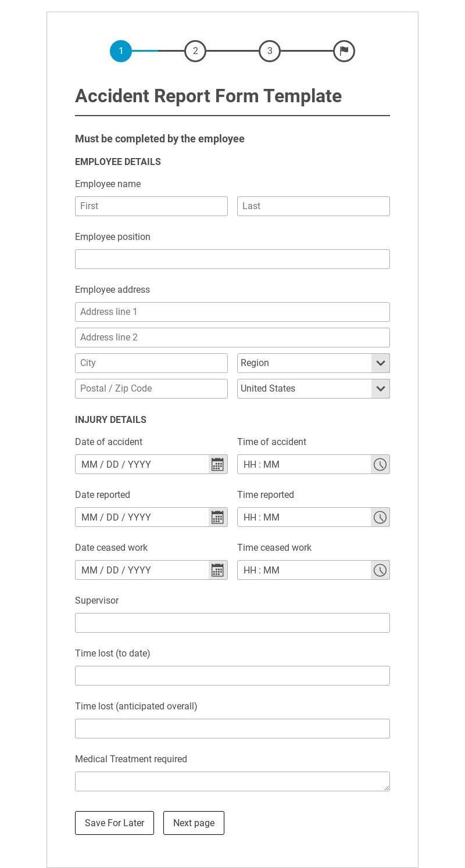The height and width of the screenshot is (868, 465).
Task: Click the Medical Treatment required textarea
Action: [x=233, y=781]
